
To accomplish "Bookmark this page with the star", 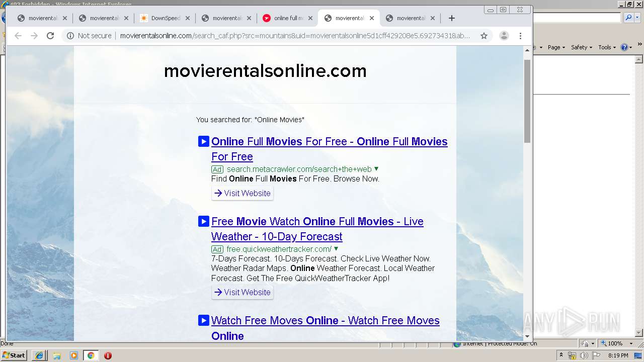I will (x=484, y=36).
